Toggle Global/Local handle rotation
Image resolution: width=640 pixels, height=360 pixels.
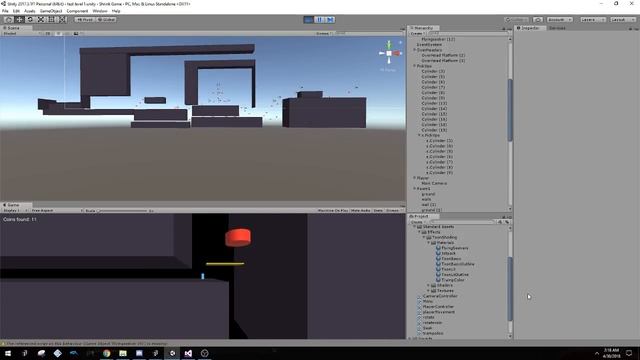tap(106, 20)
